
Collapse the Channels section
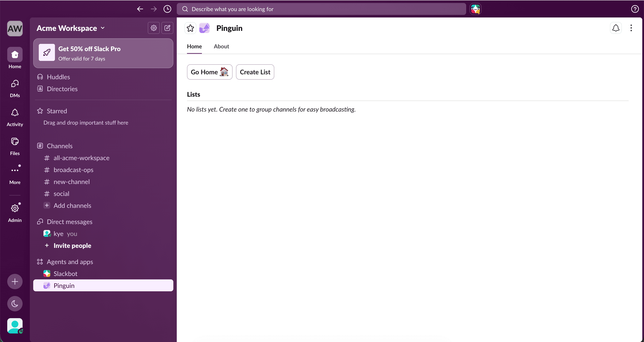coord(59,146)
